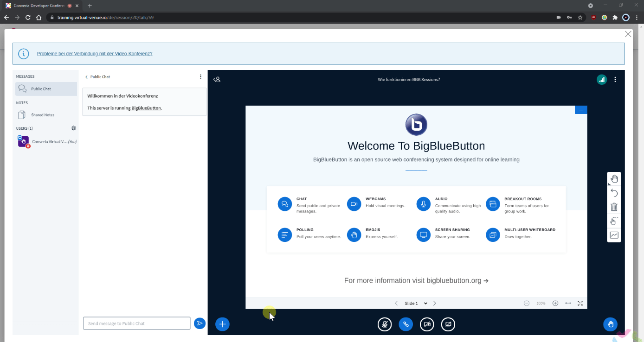This screenshot has width=644, height=342.
Task: Click the Audio feature icon on slide
Action: pos(424,204)
